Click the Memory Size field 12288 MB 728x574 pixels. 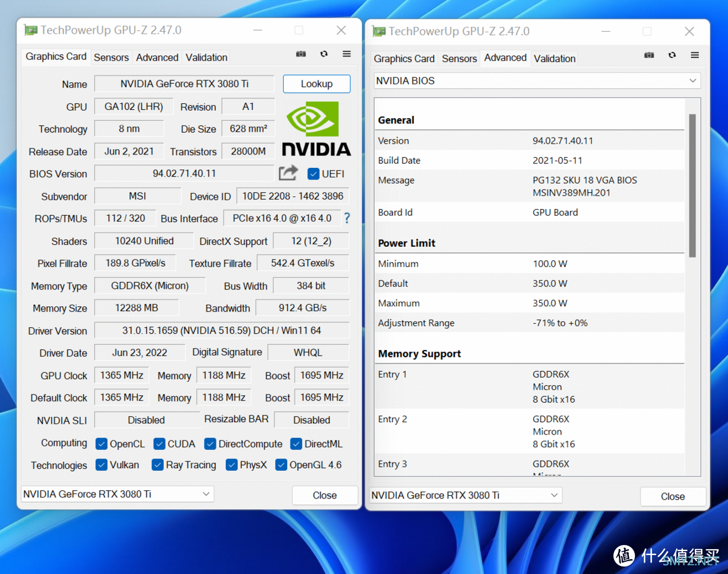(x=136, y=308)
